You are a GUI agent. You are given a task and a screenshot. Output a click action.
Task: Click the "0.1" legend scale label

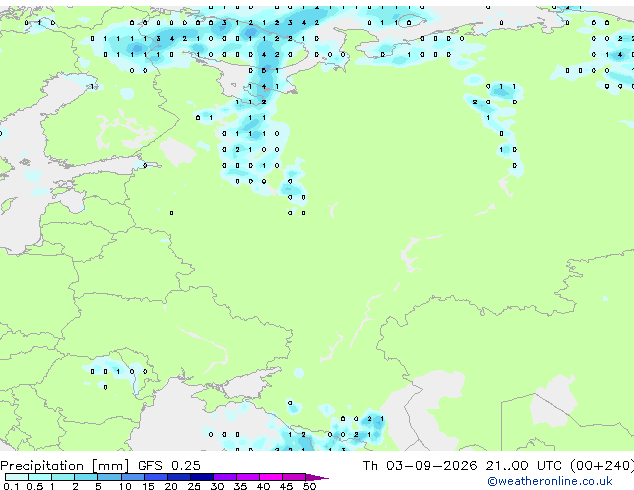11,486
